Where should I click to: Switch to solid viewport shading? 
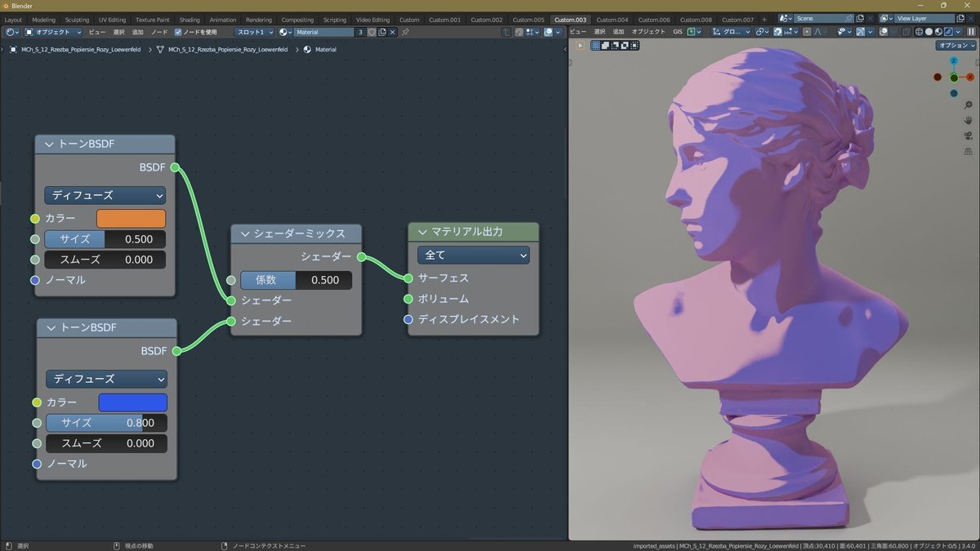pyautogui.click(x=929, y=32)
